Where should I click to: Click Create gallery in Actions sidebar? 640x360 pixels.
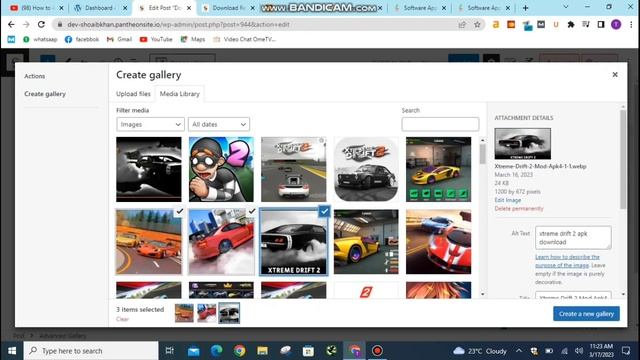45,94
